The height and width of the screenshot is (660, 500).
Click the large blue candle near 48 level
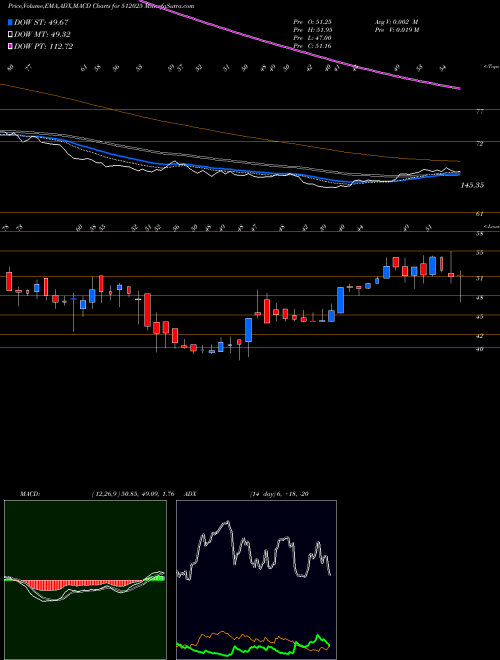(340, 300)
